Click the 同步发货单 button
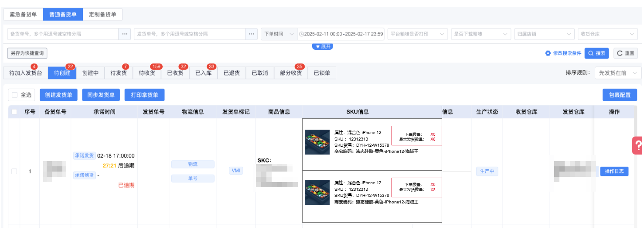Screen dimensions: 644x234 pos(101,95)
